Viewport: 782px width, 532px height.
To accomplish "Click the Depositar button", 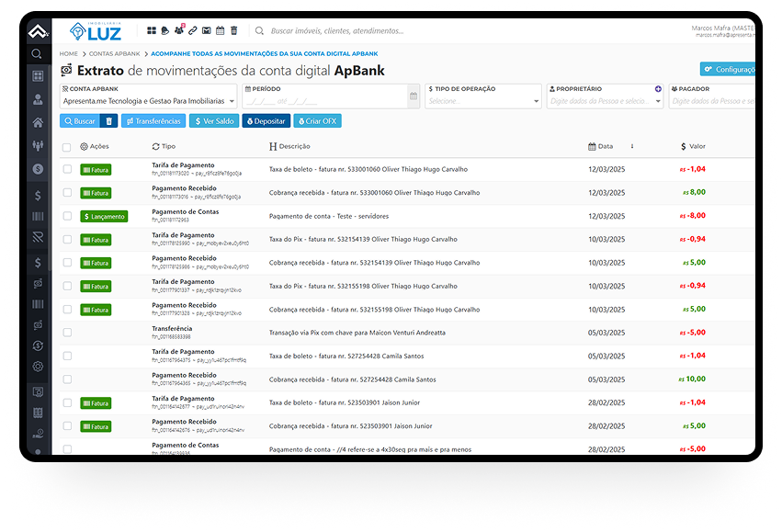I will point(266,121).
